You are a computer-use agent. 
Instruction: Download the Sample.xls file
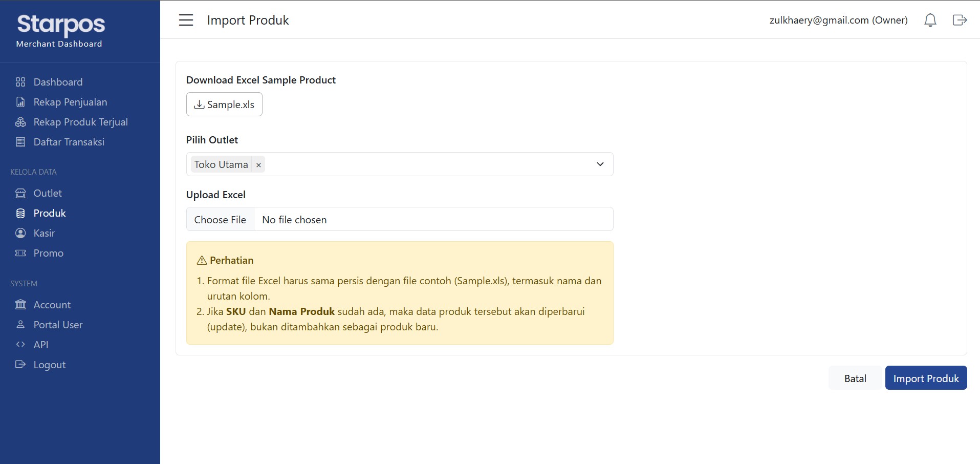pos(224,104)
